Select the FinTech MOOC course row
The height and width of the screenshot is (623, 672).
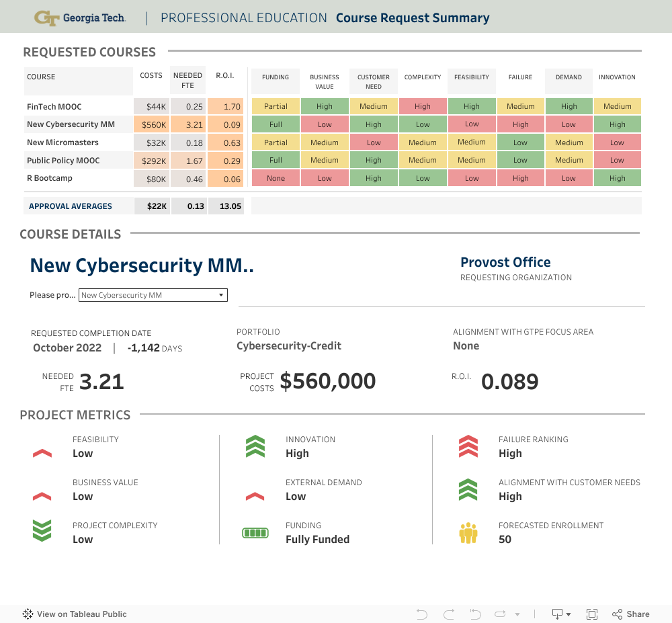pyautogui.click(x=54, y=106)
